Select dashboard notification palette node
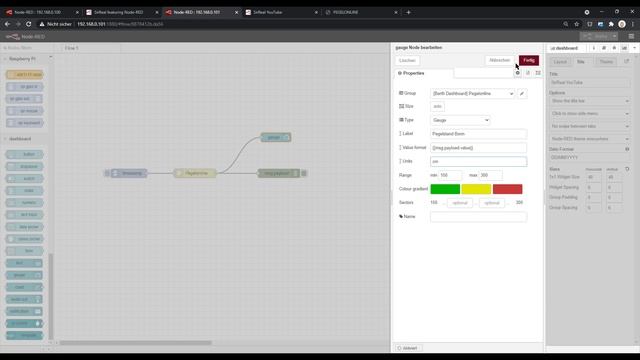The height and width of the screenshot is (360, 640). tap(24, 311)
